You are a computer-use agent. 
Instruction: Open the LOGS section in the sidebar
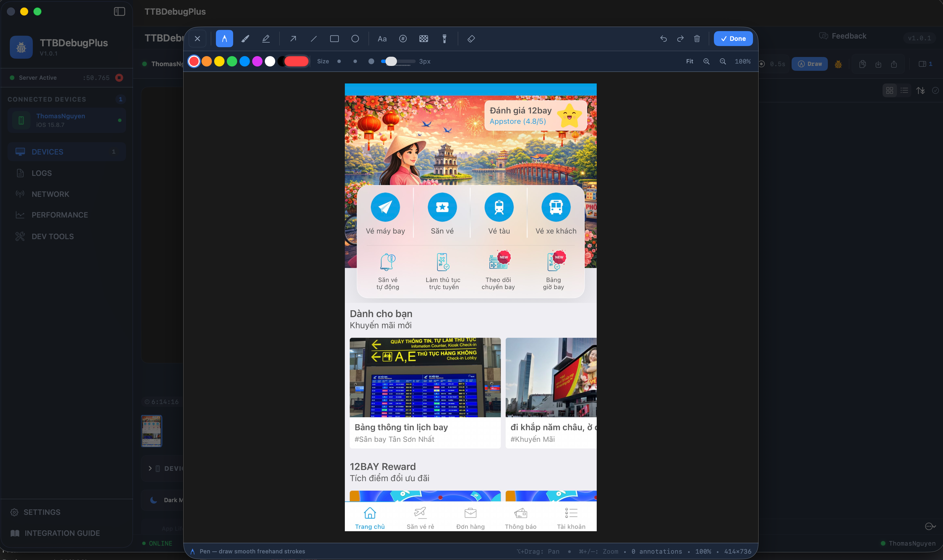(x=41, y=173)
